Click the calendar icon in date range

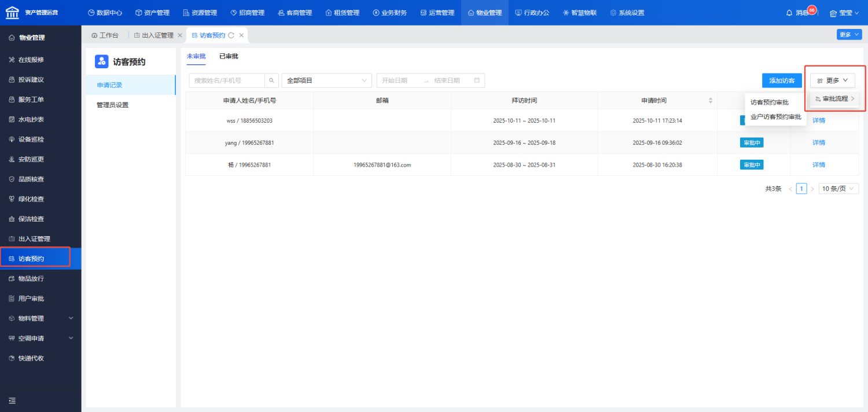(477, 80)
